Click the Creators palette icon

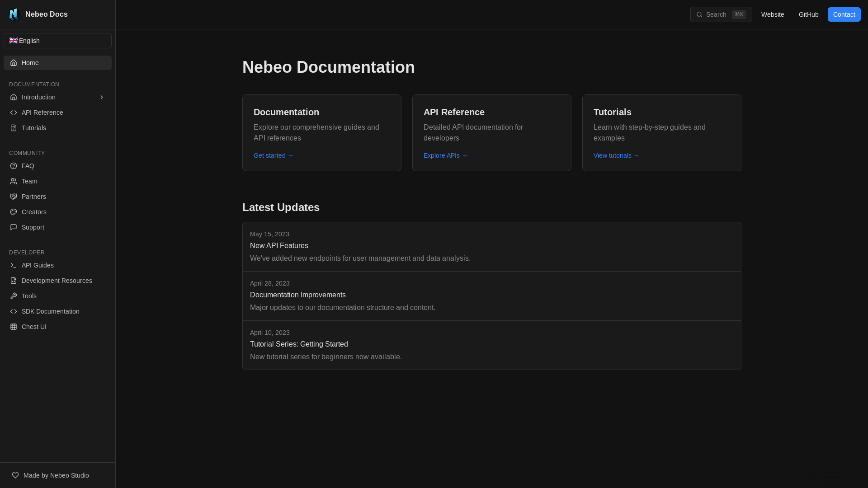(x=14, y=212)
